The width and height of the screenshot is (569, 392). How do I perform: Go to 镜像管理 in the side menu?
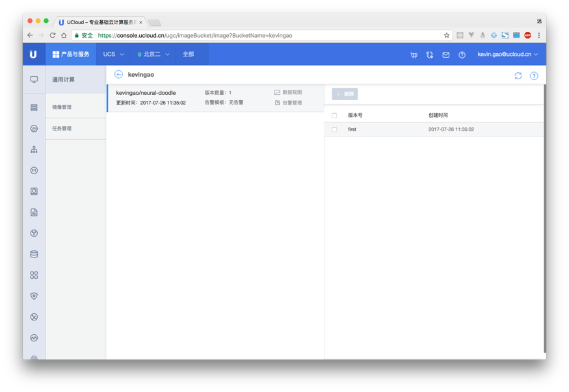click(76, 107)
